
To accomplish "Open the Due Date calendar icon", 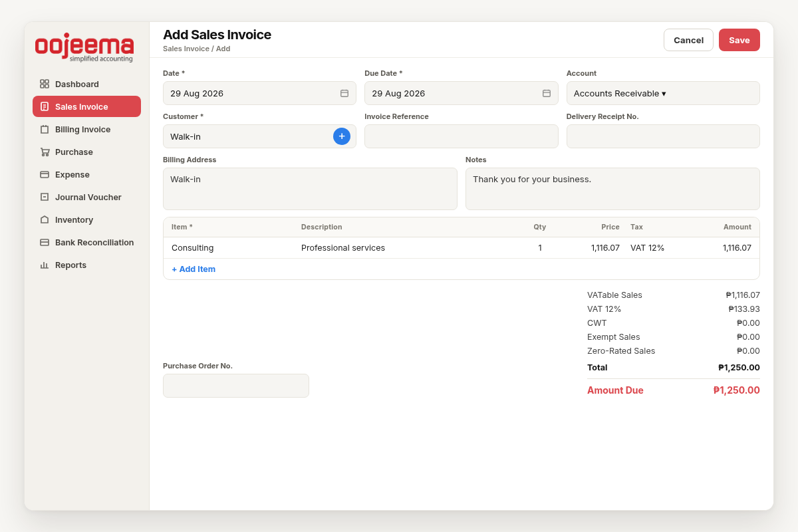I will [x=547, y=93].
